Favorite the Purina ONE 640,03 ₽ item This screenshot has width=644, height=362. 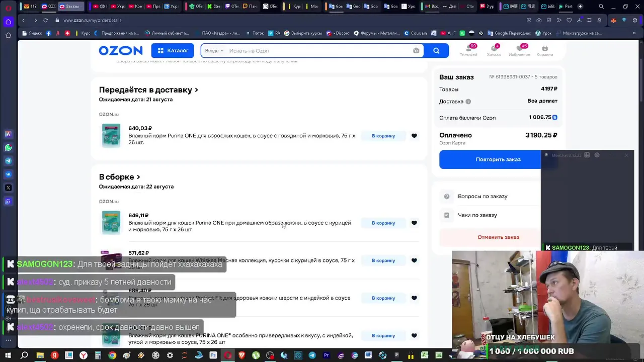[414, 136]
